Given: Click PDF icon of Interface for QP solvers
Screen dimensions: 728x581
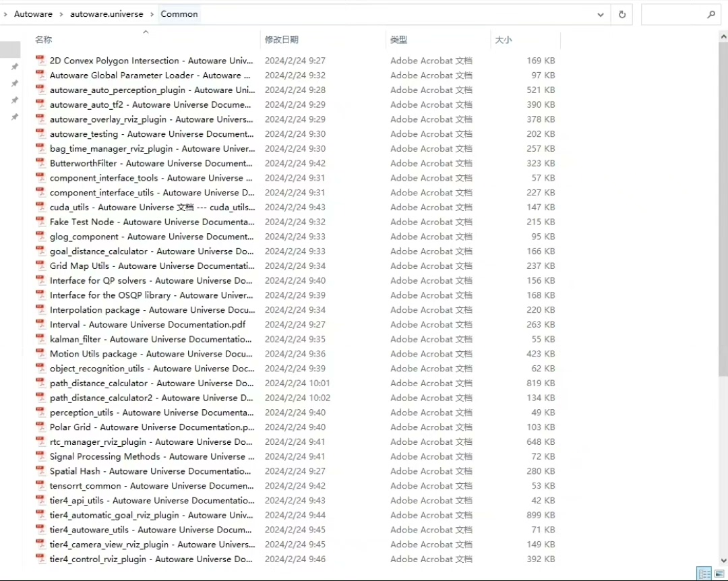Looking at the screenshot, I should point(41,280).
